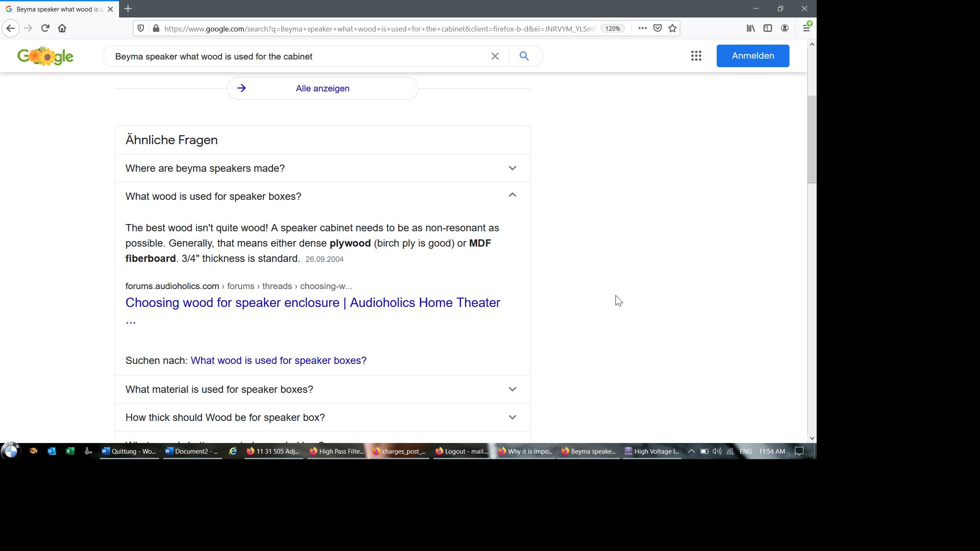The image size is (980, 551).
Task: Click scrollbar up arrow
Action: pyautogui.click(x=812, y=44)
